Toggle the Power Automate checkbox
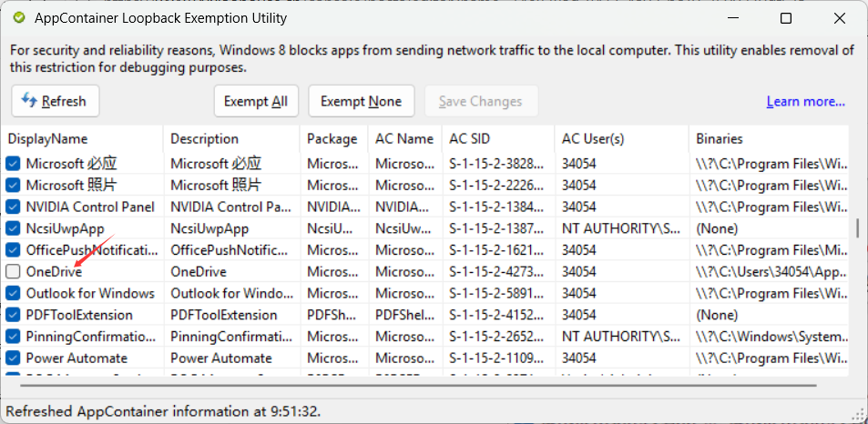The width and height of the screenshot is (868, 424). coord(13,358)
